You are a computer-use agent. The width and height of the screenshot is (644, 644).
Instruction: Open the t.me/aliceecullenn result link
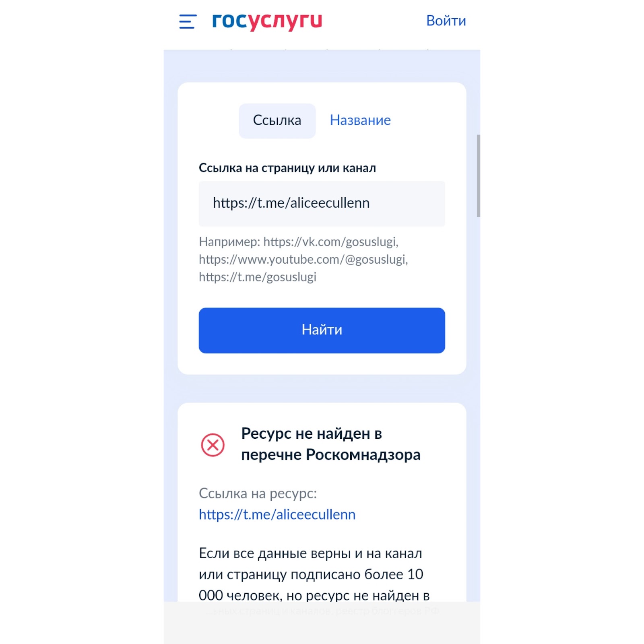[277, 514]
